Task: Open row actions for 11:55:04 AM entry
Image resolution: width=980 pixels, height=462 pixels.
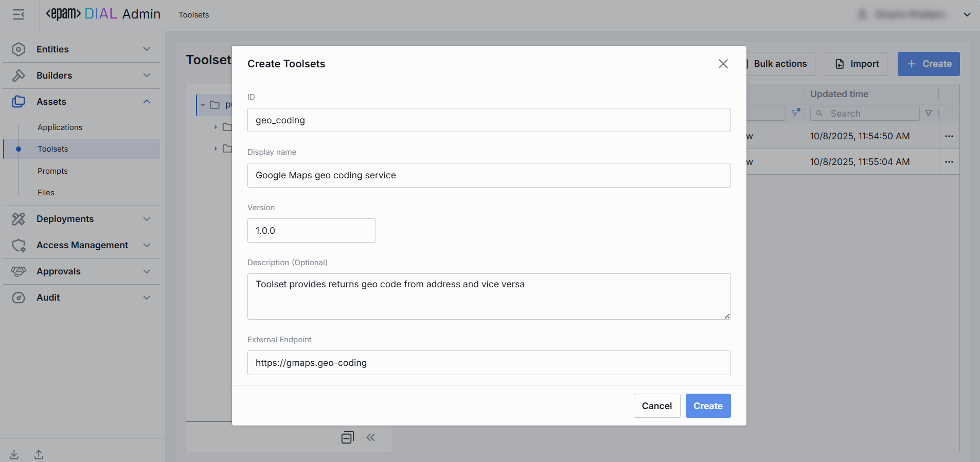Action: pyautogui.click(x=949, y=162)
